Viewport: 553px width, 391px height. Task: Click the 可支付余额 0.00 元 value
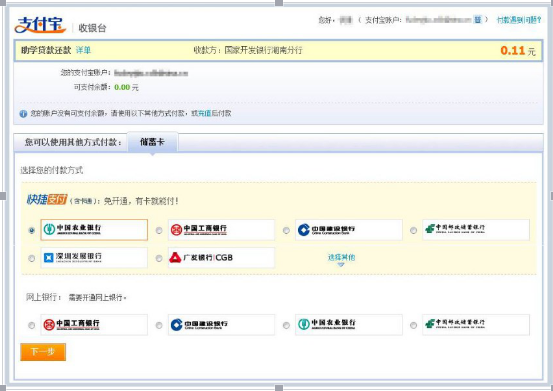(x=126, y=87)
